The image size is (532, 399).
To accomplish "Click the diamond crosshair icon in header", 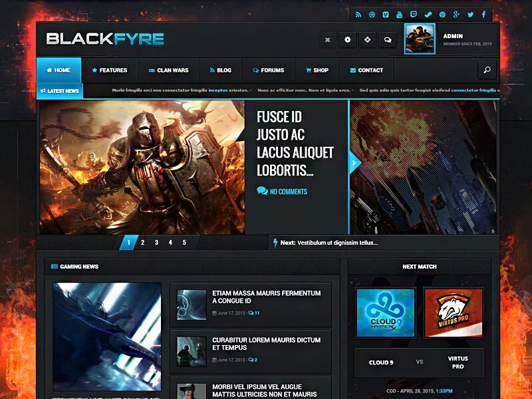I will 368,40.
